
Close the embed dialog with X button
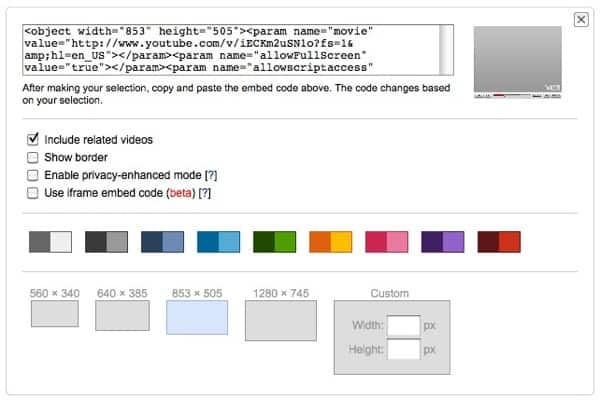point(581,20)
